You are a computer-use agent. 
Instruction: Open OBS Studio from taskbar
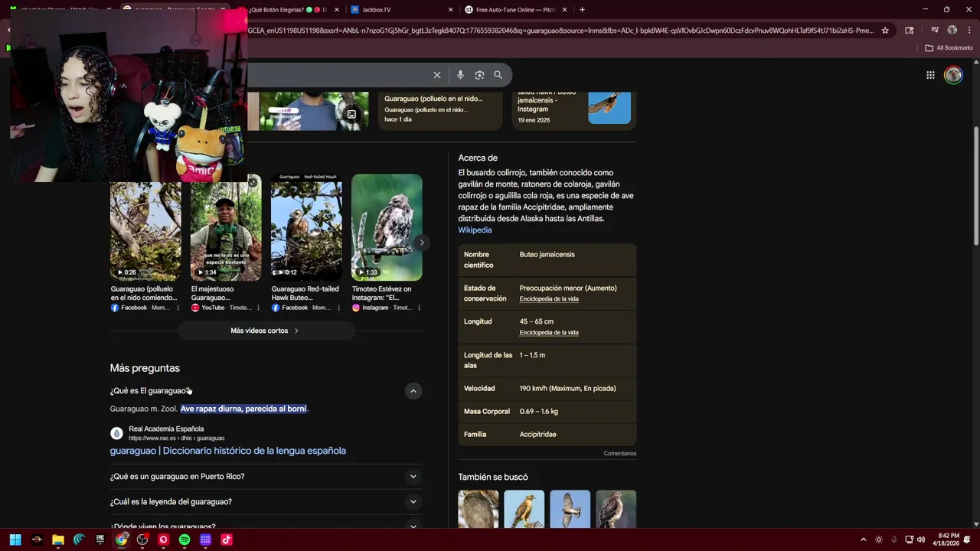tap(142, 540)
